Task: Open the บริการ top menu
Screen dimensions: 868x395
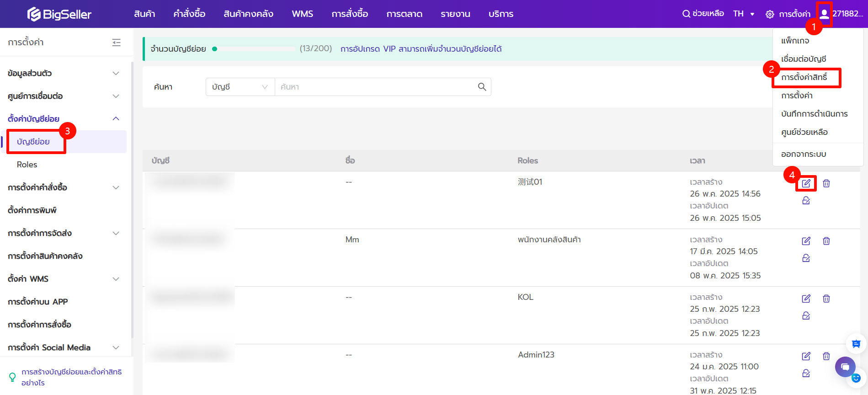Action: (x=501, y=14)
